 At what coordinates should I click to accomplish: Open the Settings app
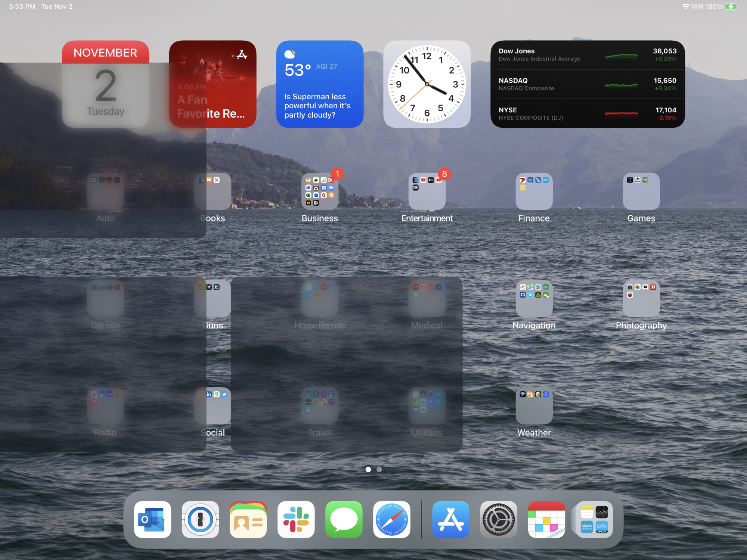(499, 519)
